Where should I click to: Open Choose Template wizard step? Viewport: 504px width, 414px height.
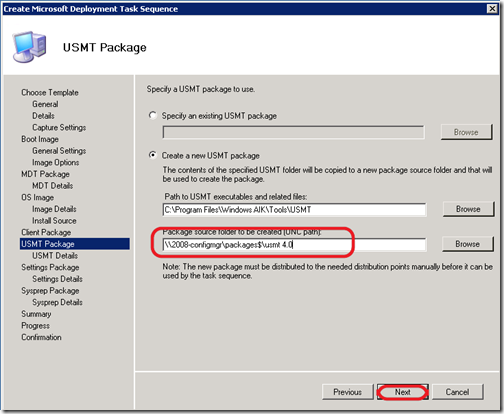tap(50, 92)
